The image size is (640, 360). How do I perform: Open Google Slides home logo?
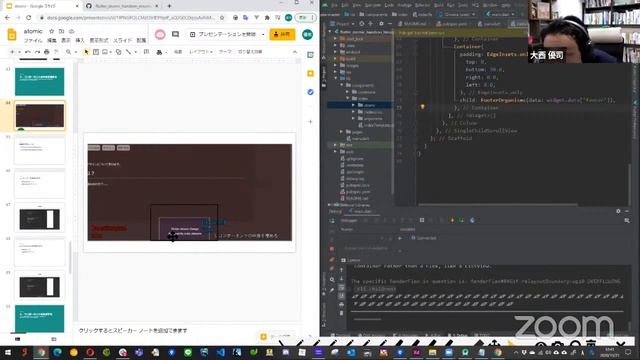(12, 35)
